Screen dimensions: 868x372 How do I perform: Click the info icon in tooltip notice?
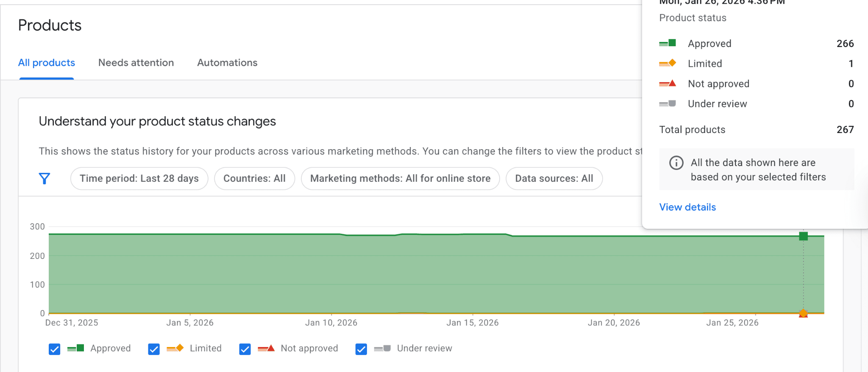coord(676,163)
